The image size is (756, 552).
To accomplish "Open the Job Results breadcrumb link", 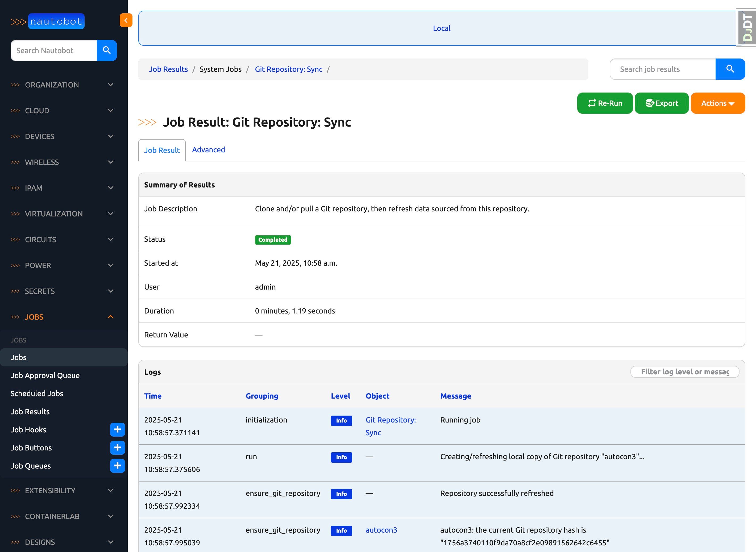I will pos(168,69).
